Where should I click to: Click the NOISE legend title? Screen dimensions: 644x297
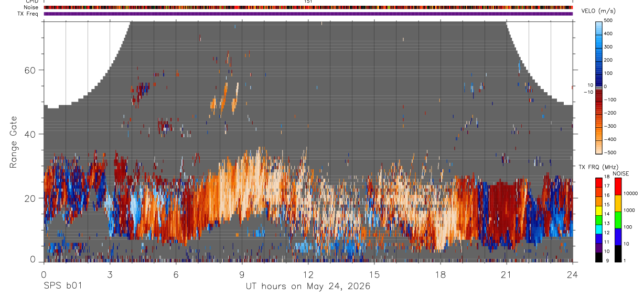(x=620, y=173)
